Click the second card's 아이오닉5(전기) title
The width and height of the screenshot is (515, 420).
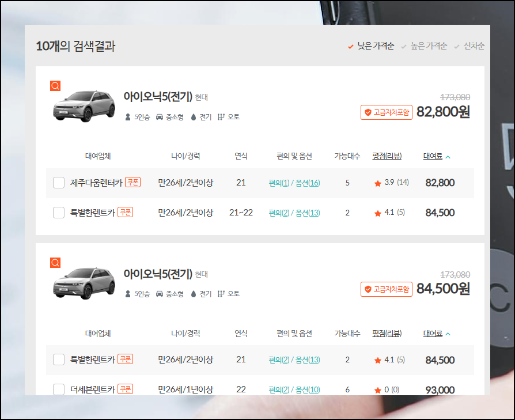(158, 274)
